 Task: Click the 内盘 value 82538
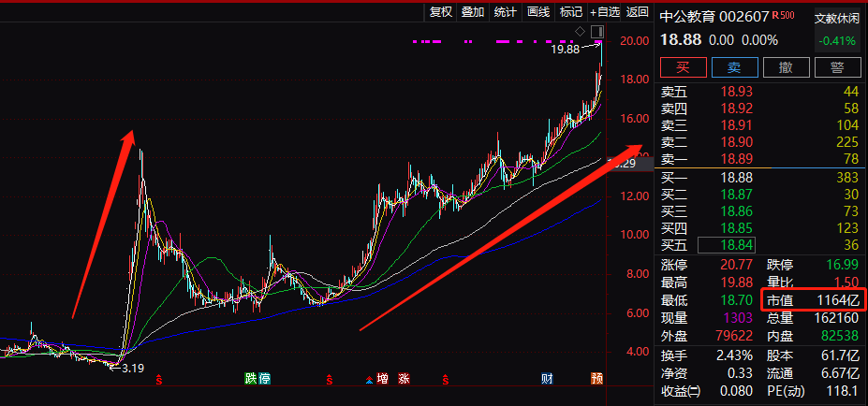coord(839,336)
